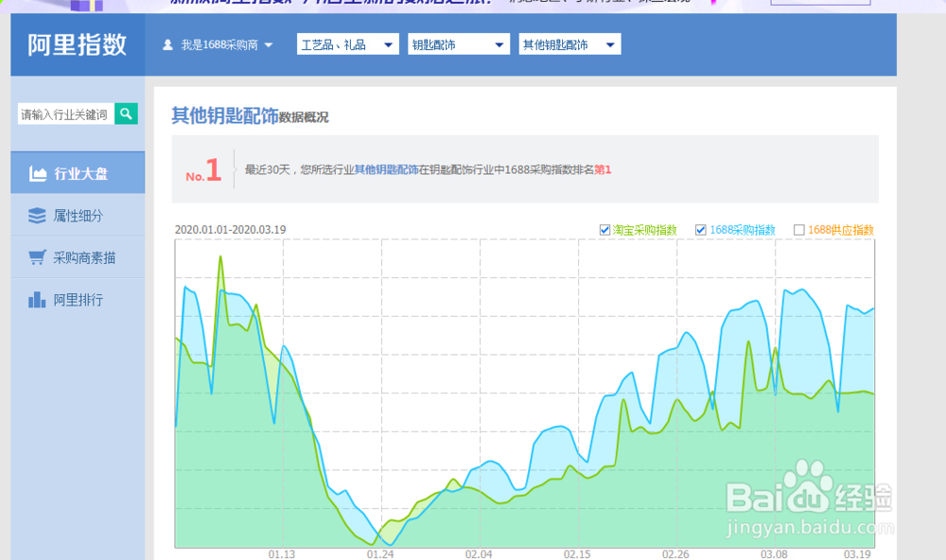Expand the 我是1688采购商 role menu
Screen dimensions: 946x560
[269, 44]
